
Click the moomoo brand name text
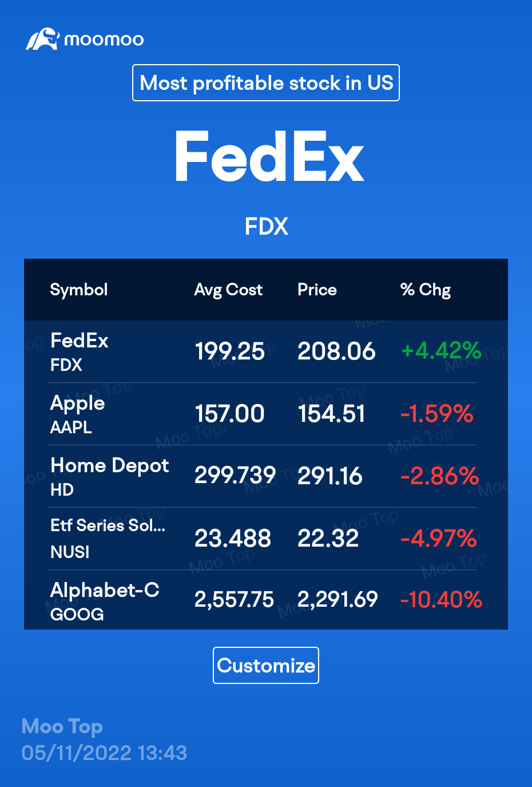[x=104, y=39]
